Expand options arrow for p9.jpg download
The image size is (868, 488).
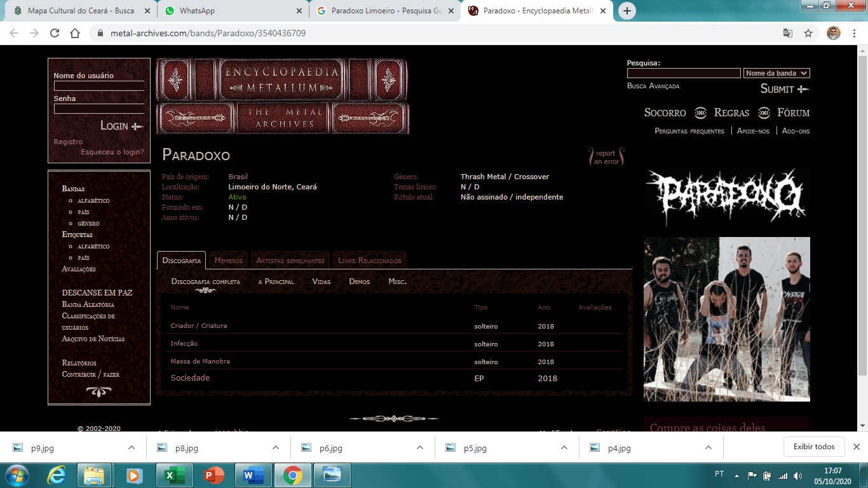(132, 447)
